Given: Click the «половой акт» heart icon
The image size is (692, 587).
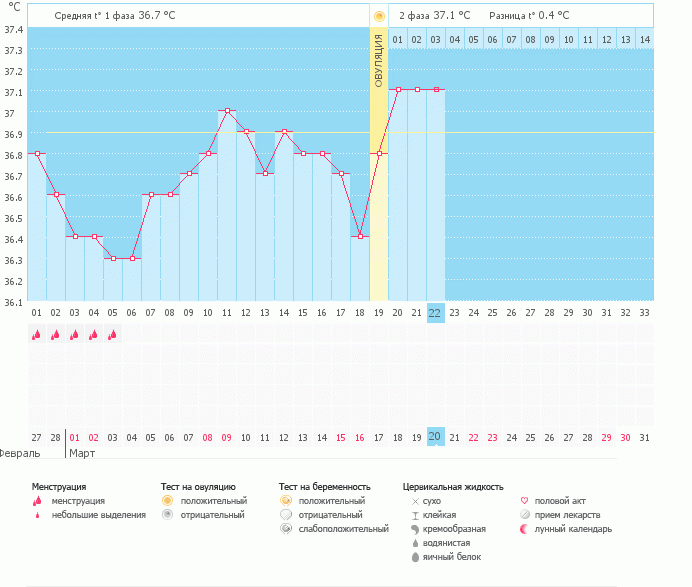Looking at the screenshot, I should [x=525, y=500].
